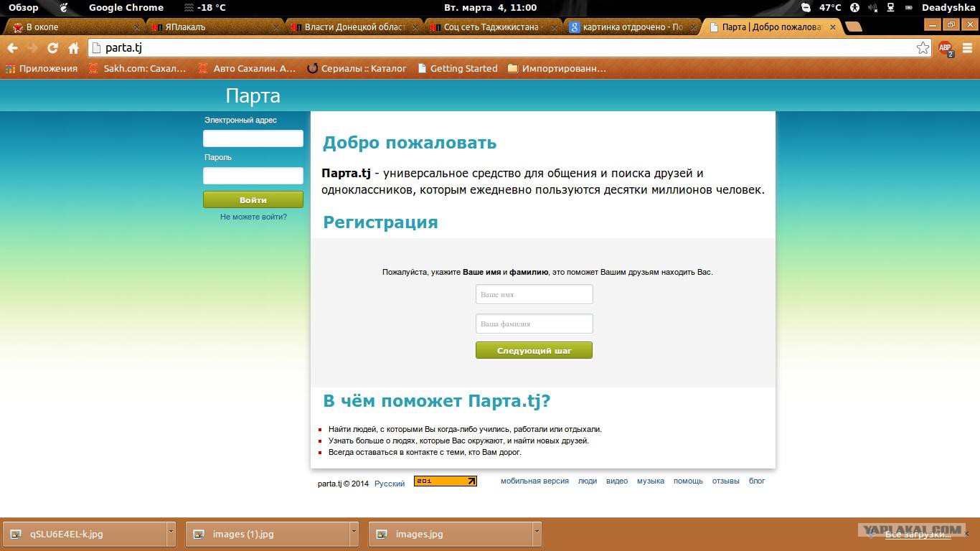Open a new tab with the new-tab button

(853, 27)
